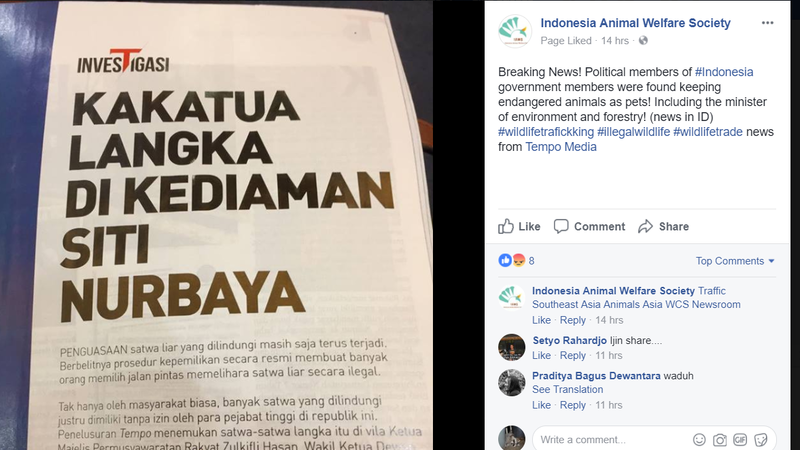Image resolution: width=800 pixels, height=450 pixels.
Task: Attach a photo via camera icon
Action: (x=719, y=440)
